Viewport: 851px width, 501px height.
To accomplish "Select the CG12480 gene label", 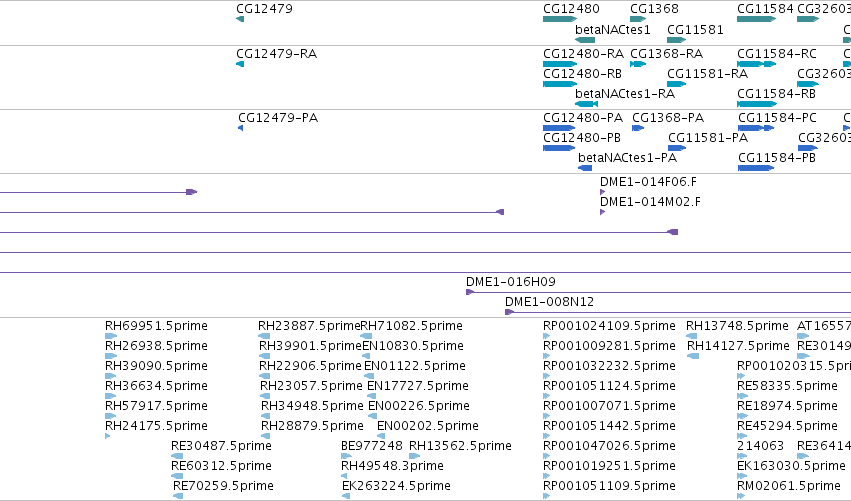I will 571,9.
